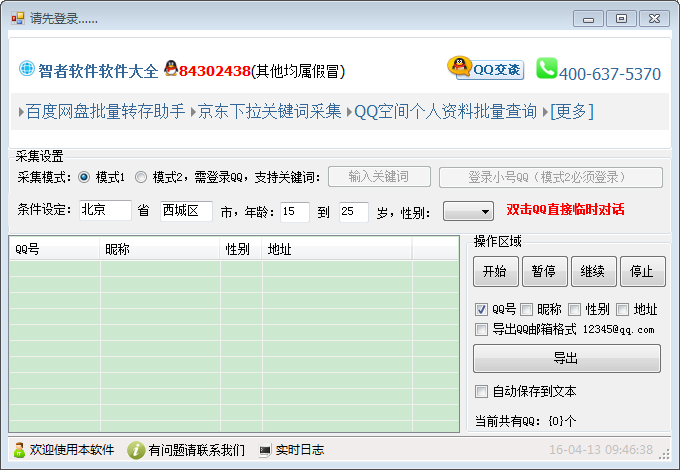Click the QQ penguin icon beside 84302438

coord(171,68)
